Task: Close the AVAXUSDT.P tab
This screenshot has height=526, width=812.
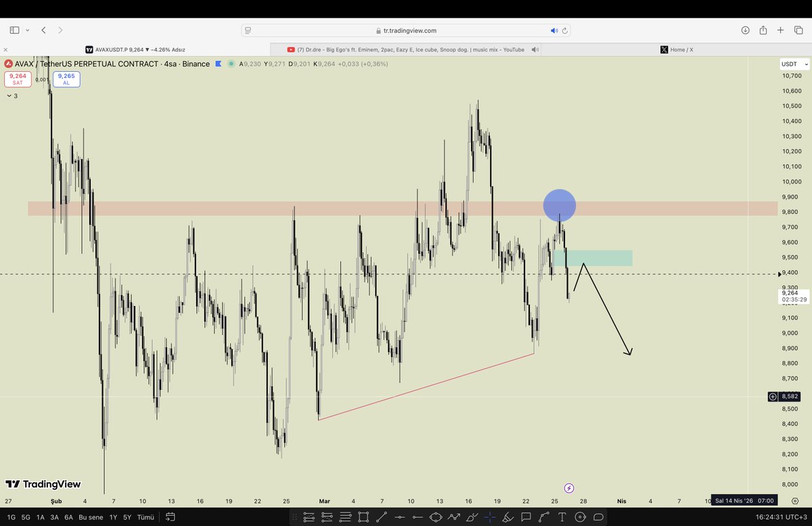Action: point(5,49)
